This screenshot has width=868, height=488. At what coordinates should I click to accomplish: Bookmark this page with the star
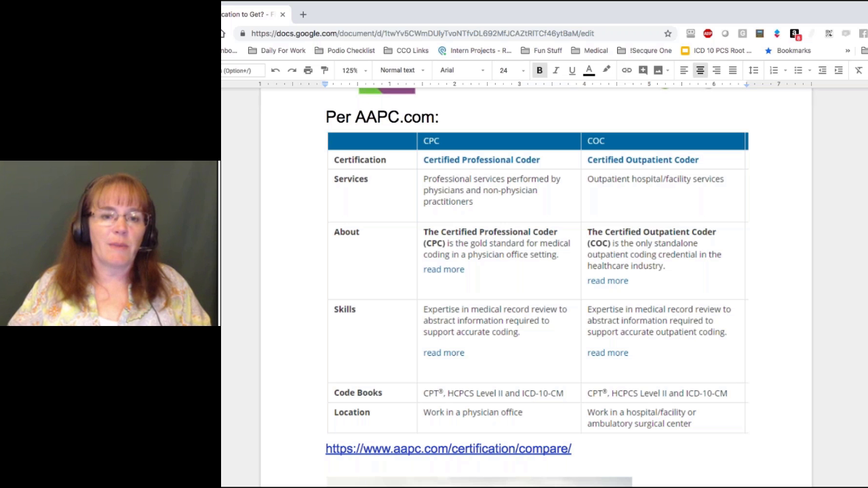click(668, 33)
